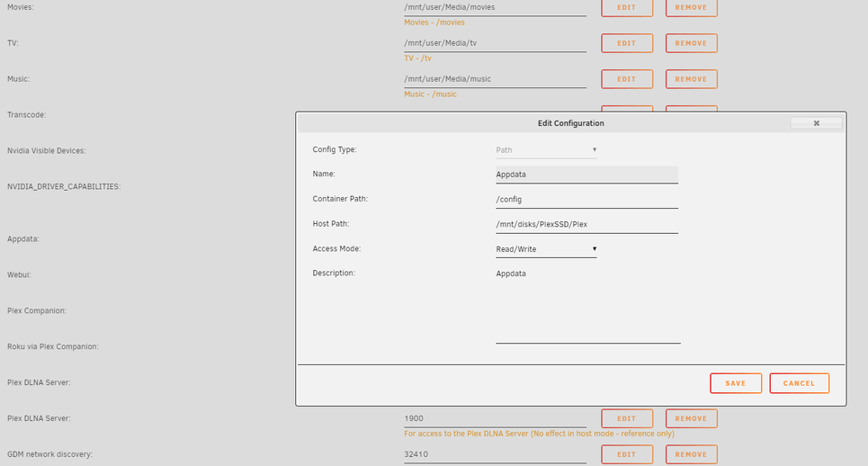Click the 'GDM network discovery:' label
868x466 pixels.
[x=49, y=454]
